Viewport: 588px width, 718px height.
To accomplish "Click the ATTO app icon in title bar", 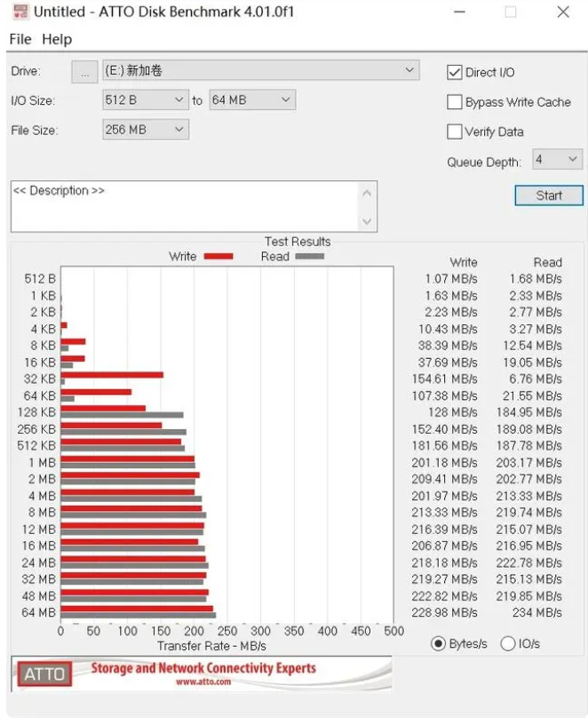I will (x=20, y=12).
